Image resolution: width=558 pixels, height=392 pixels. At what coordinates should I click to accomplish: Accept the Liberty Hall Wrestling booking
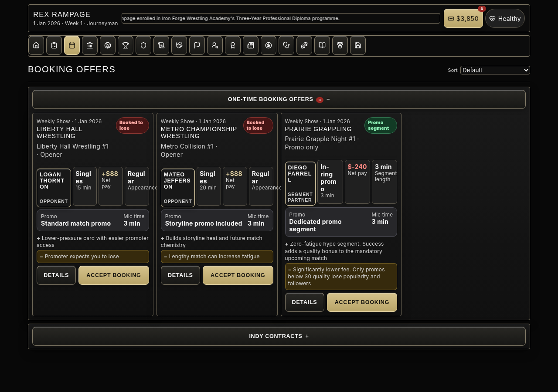(x=114, y=275)
